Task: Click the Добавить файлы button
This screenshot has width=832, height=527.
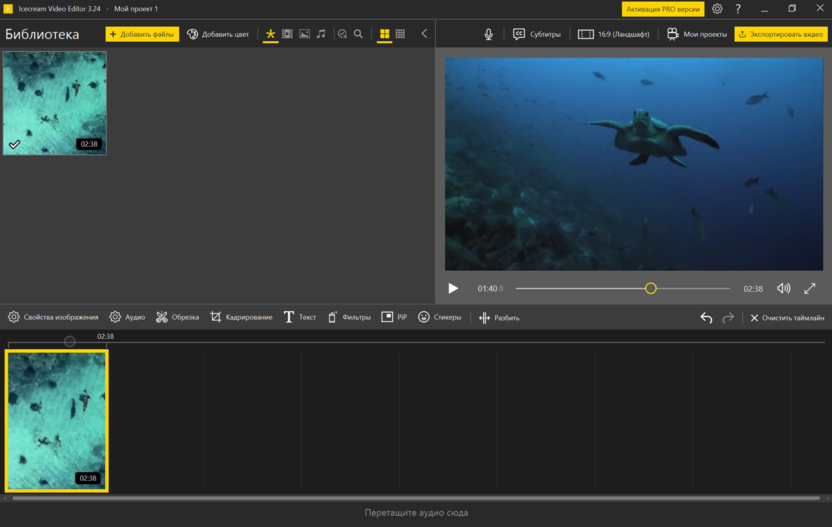Action: [x=142, y=34]
